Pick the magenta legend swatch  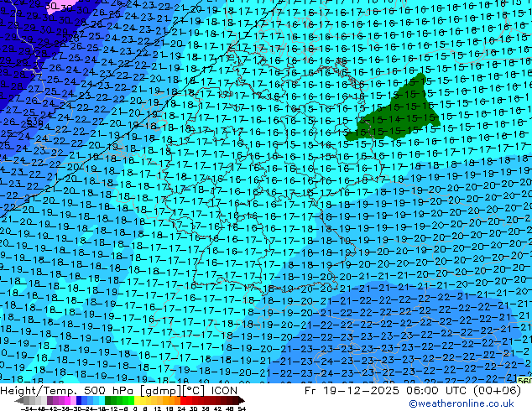click(67, 400)
